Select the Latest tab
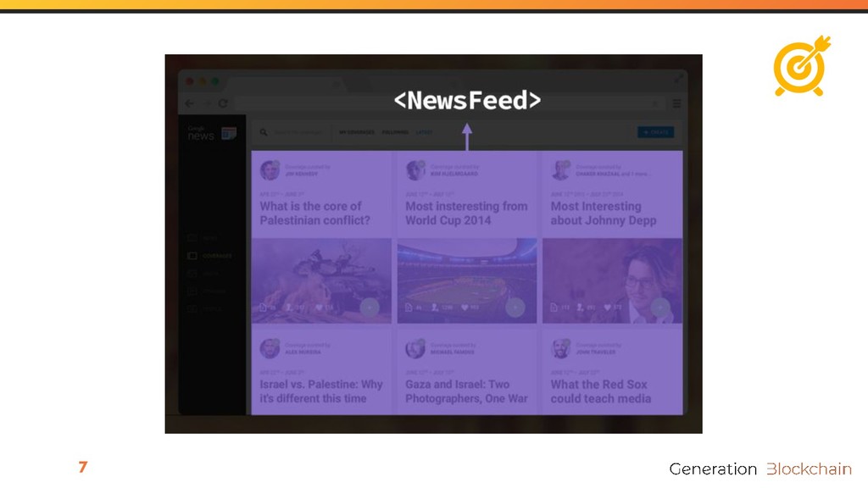The image size is (868, 488). [x=424, y=132]
